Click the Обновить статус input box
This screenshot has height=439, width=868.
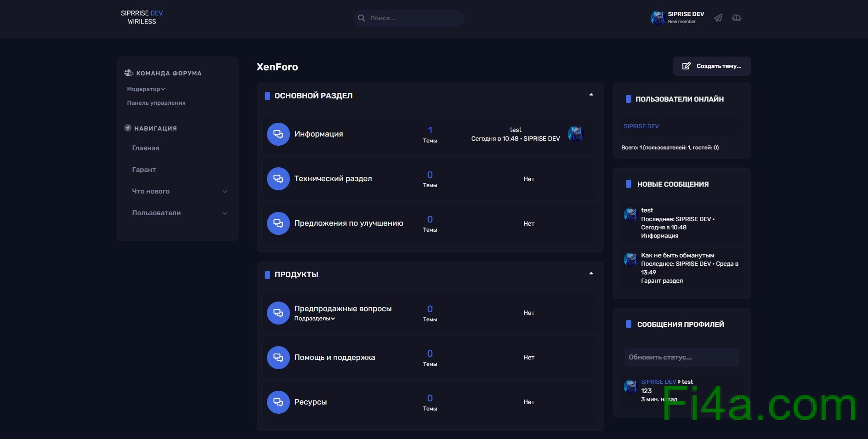pyautogui.click(x=681, y=357)
